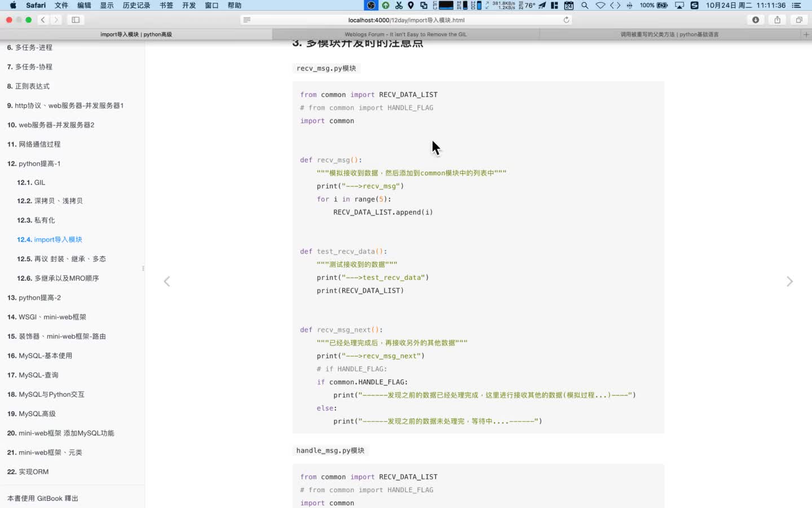The image size is (812, 508).
Task: Open the 编辑 menu
Action: click(x=84, y=5)
